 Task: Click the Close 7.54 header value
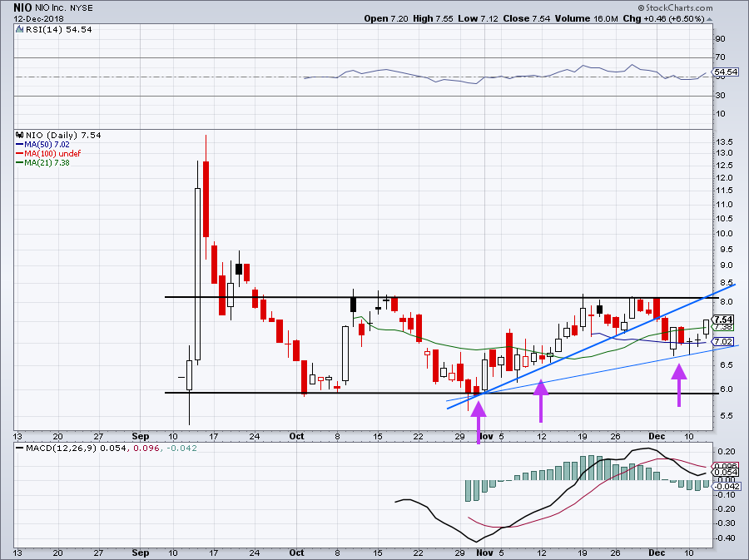[x=527, y=18]
